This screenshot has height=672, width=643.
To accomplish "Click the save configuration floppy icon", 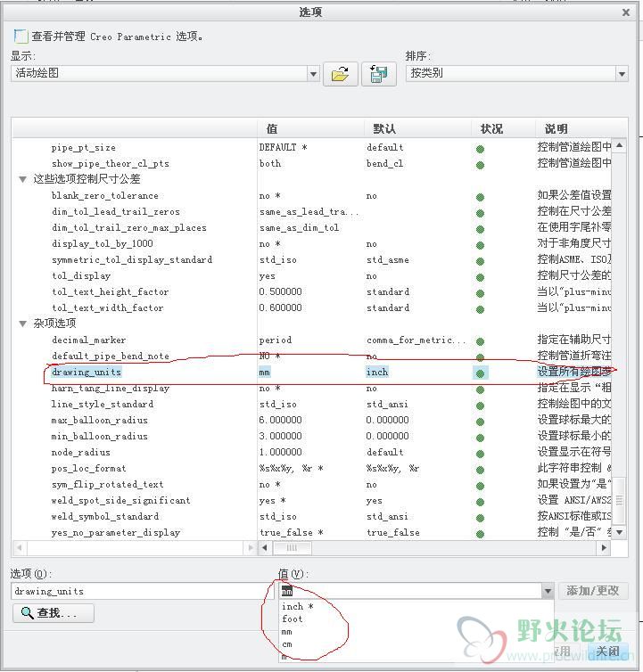I will [x=378, y=74].
